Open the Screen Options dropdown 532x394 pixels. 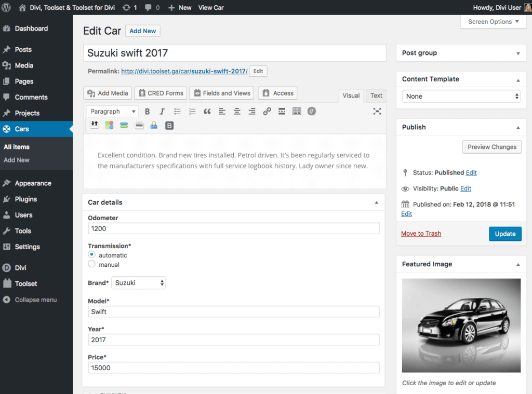pyautogui.click(x=494, y=22)
